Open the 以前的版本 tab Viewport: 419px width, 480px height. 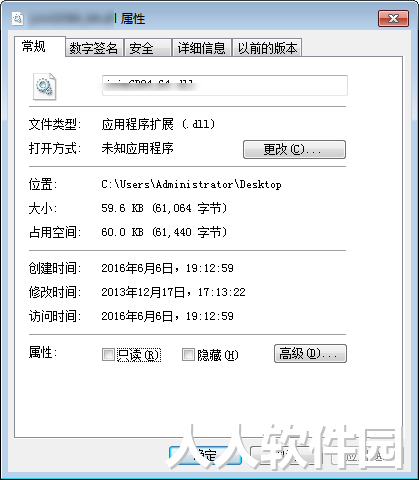(267, 48)
